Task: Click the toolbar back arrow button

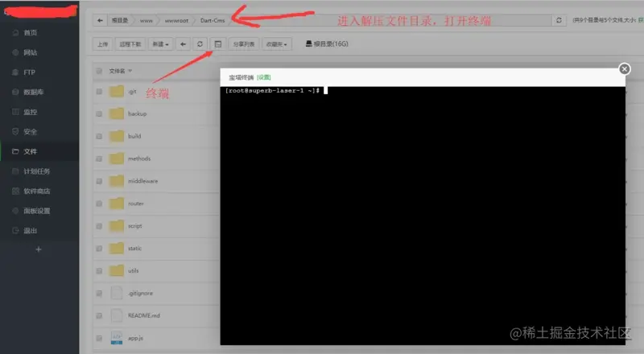Action: coord(184,44)
